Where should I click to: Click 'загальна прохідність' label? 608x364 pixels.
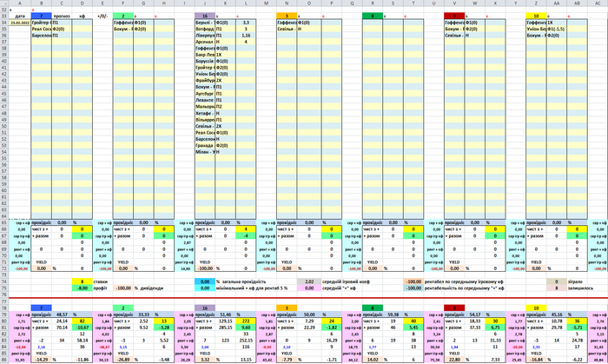point(243,281)
